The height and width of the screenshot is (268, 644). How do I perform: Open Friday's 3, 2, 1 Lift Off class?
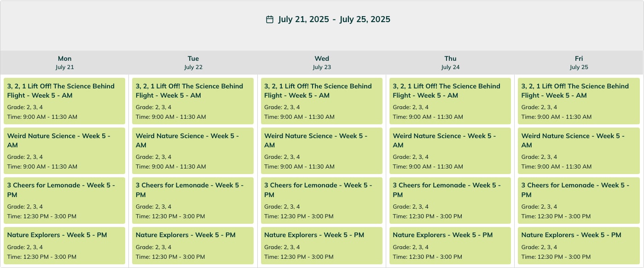579,101
